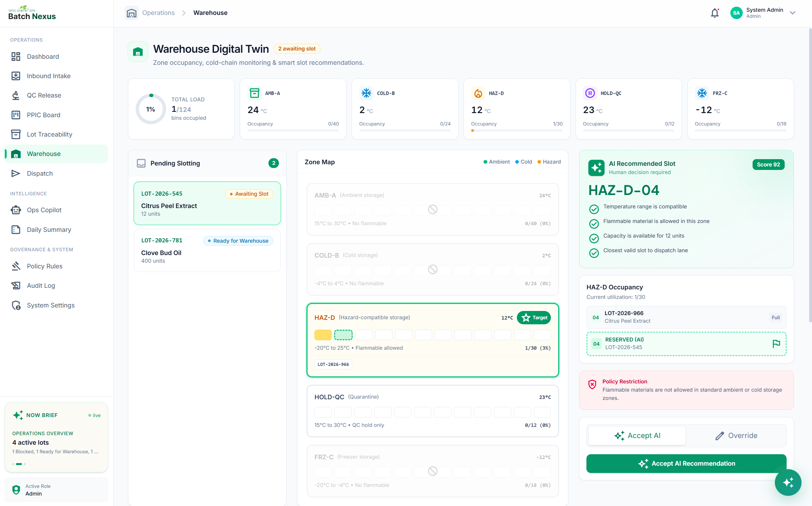This screenshot has width=812, height=506.
Task: Click occupied yellow bin in HAZ-D
Action: click(323, 335)
